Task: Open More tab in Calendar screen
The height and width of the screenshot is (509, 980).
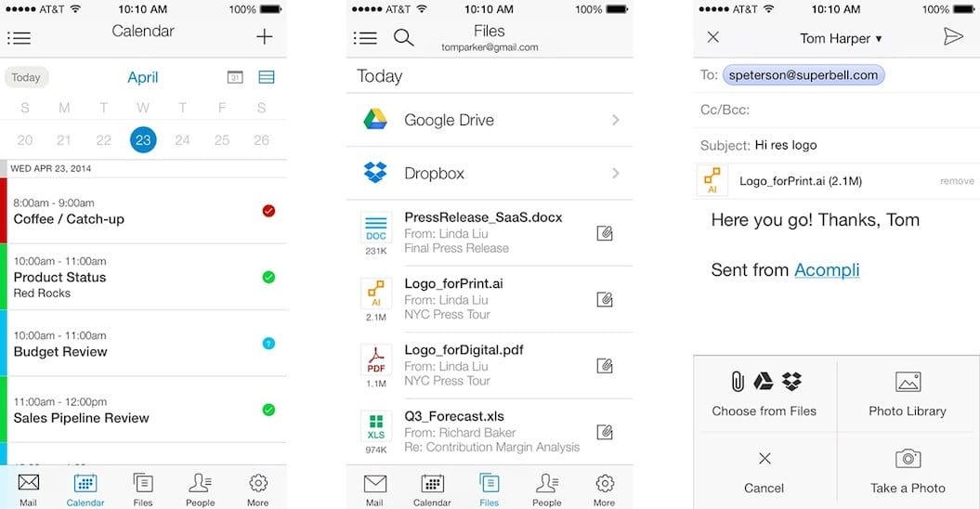Action: [x=257, y=489]
